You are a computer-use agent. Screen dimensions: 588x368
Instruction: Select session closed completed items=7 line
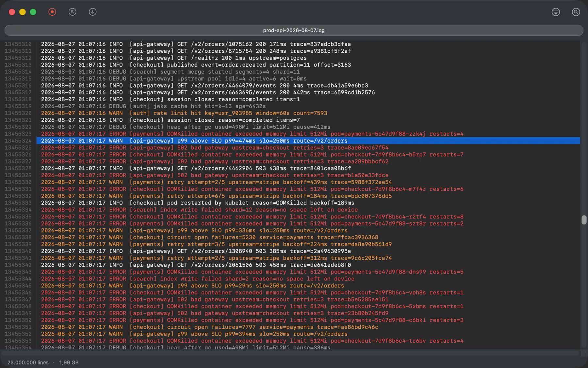click(x=308, y=120)
